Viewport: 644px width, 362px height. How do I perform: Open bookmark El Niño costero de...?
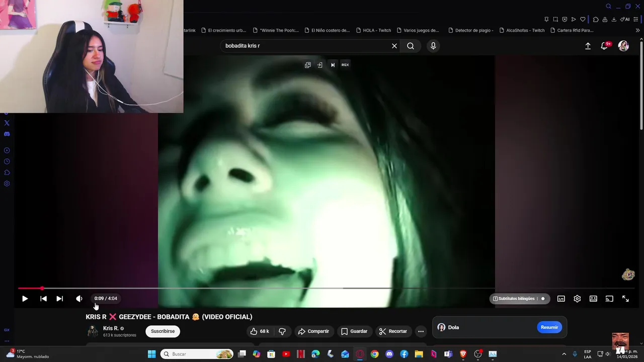[x=327, y=30]
